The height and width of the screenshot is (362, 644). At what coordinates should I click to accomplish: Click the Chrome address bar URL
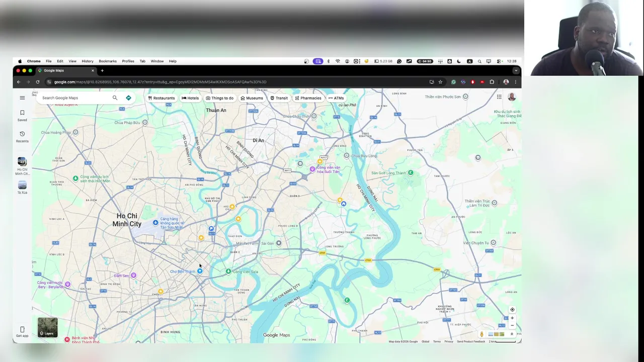tap(160, 82)
